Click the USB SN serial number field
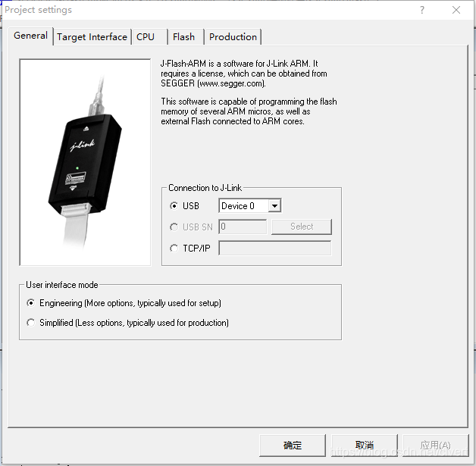The height and width of the screenshot is (466, 476). 243,227
